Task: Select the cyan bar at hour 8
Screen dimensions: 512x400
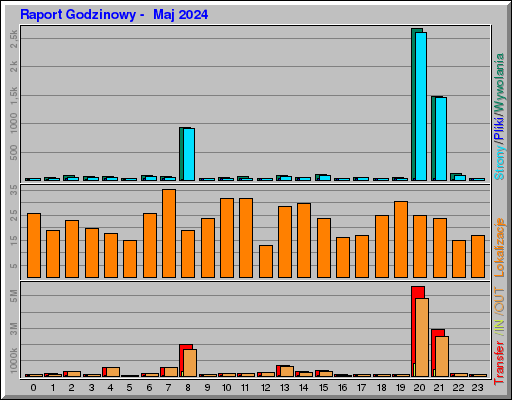Action: (189, 154)
